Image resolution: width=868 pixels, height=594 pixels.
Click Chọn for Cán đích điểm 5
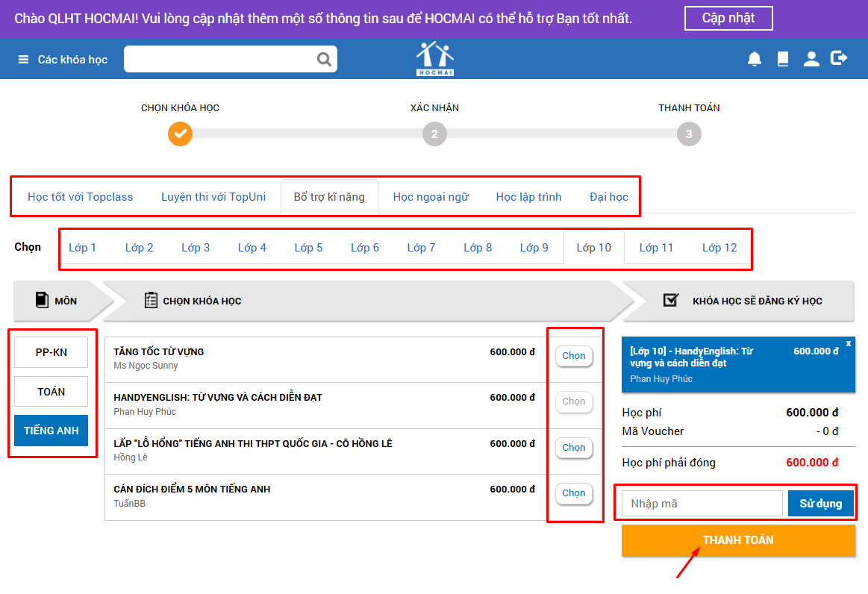tap(573, 493)
